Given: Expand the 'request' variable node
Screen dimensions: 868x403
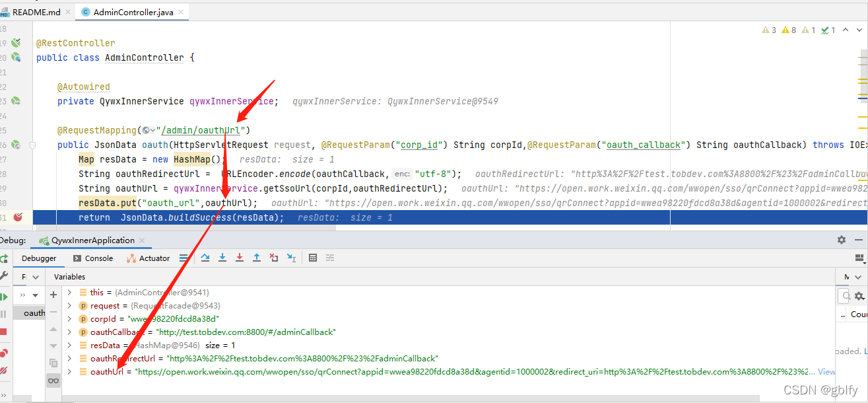Looking at the screenshot, I should (70, 305).
